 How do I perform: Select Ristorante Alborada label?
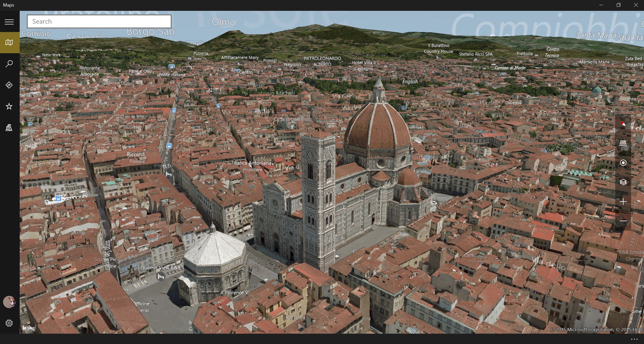point(90,71)
